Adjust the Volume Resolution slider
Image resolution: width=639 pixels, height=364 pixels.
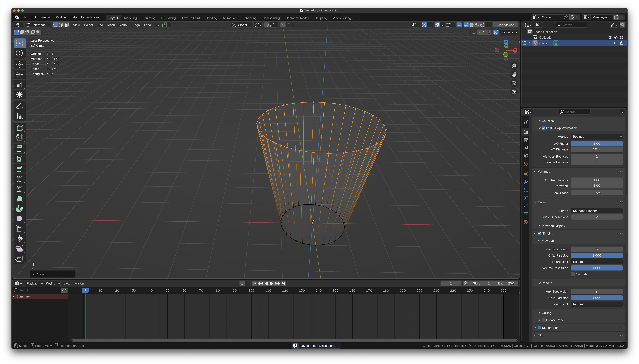click(597, 268)
